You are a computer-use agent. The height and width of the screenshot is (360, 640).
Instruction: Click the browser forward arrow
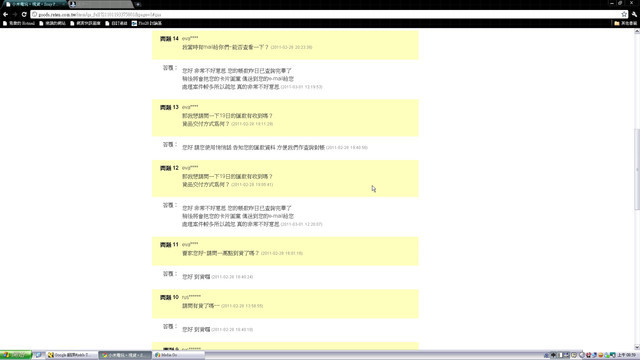(15, 14)
